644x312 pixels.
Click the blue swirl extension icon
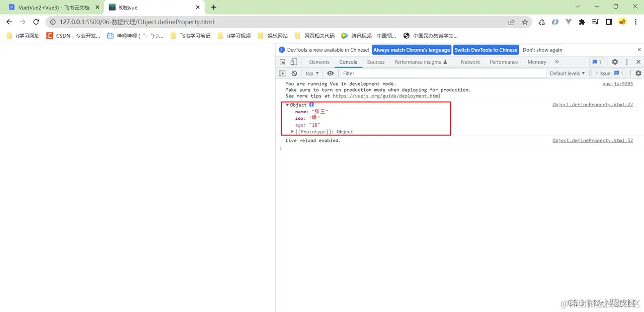pos(555,22)
